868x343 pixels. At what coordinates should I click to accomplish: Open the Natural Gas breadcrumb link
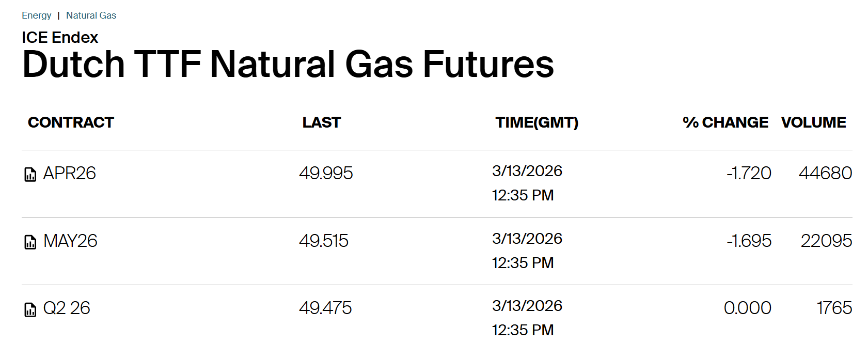pos(91,15)
